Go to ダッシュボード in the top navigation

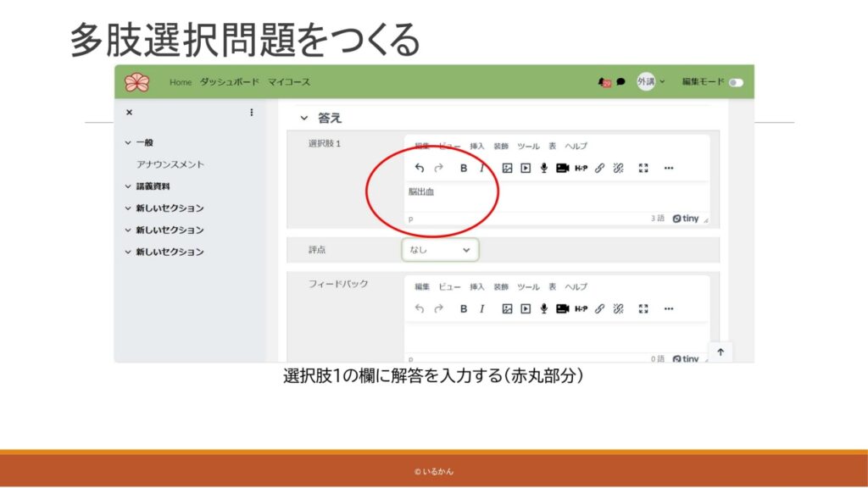[x=229, y=82]
